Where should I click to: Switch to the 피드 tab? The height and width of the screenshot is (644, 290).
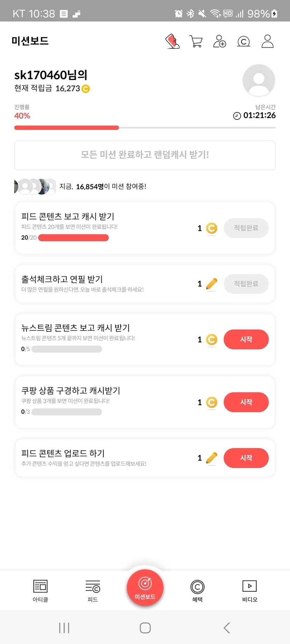(93, 591)
